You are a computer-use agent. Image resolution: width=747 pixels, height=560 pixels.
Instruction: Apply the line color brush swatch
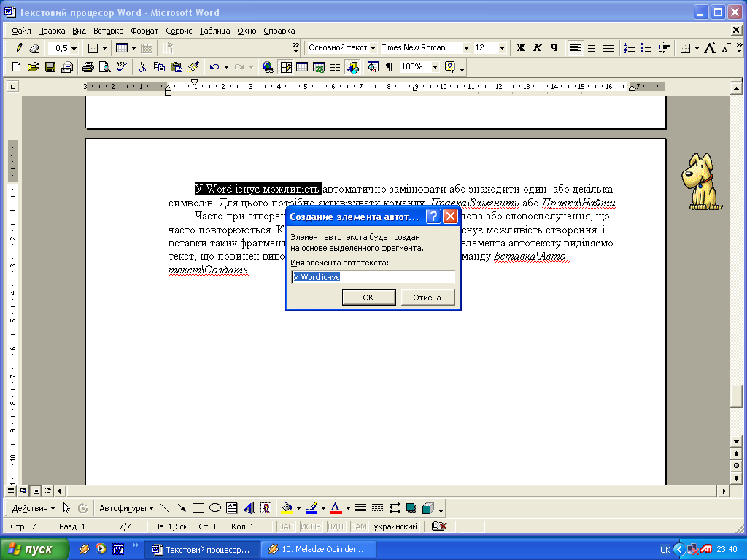pyautogui.click(x=311, y=508)
